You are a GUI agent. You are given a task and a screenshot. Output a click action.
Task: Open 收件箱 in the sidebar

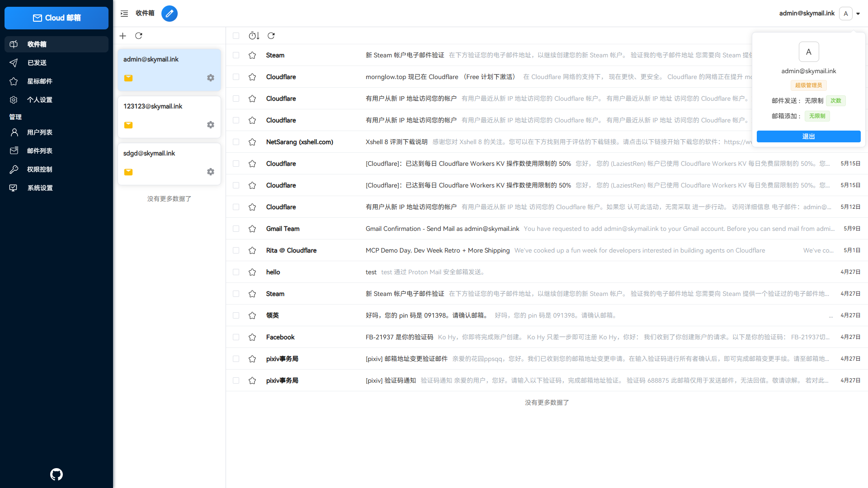(x=57, y=44)
